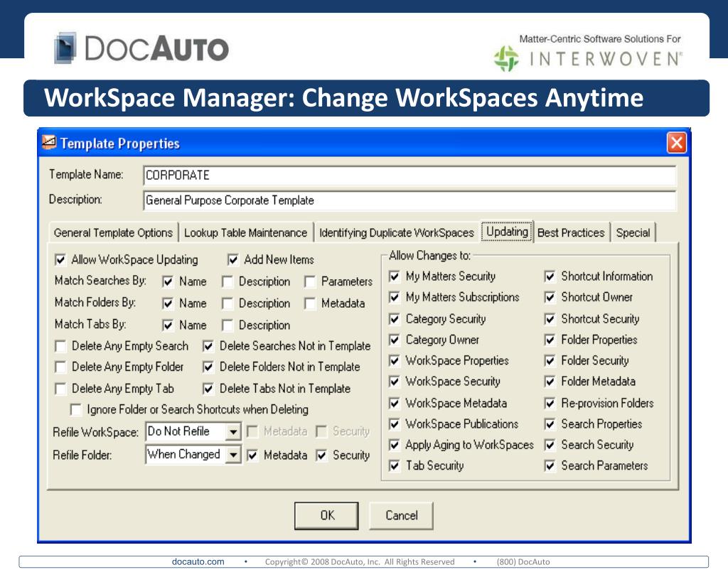Check Ignore Folder or Search Shortcuts when Deleting
728x582 pixels.
click(x=75, y=409)
